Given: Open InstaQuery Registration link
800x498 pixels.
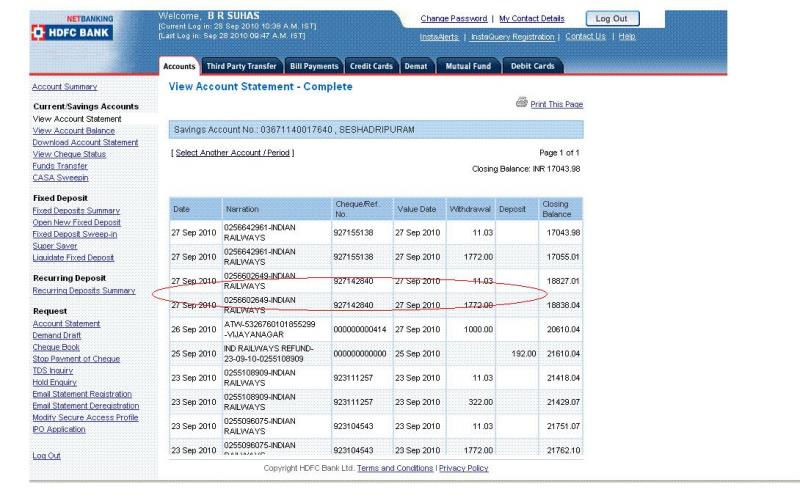Looking at the screenshot, I should (x=512, y=37).
